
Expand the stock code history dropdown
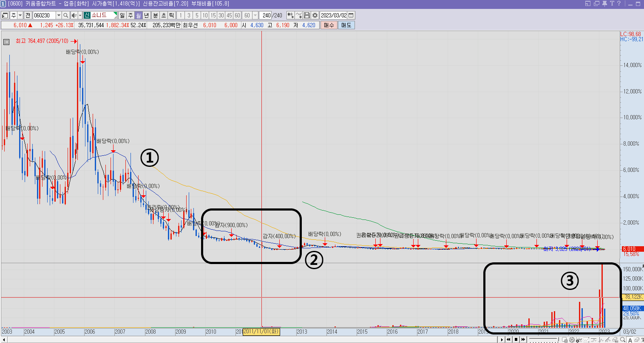coord(59,15)
